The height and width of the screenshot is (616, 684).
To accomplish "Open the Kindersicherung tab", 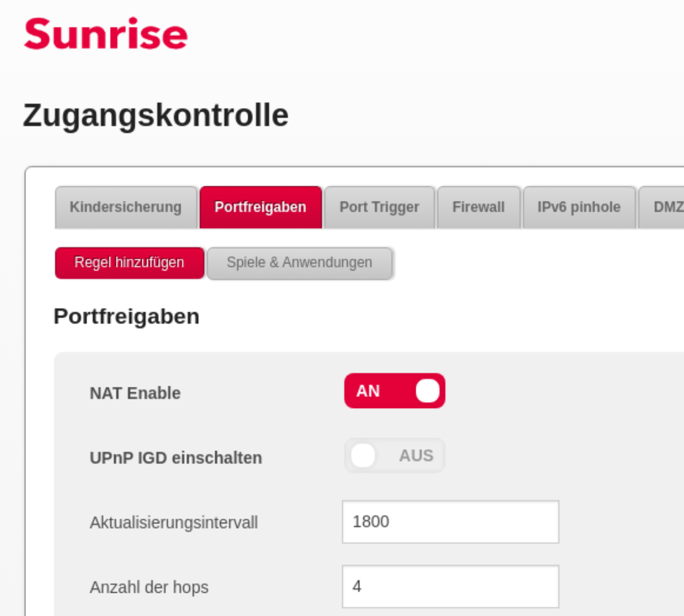I will click(x=126, y=207).
